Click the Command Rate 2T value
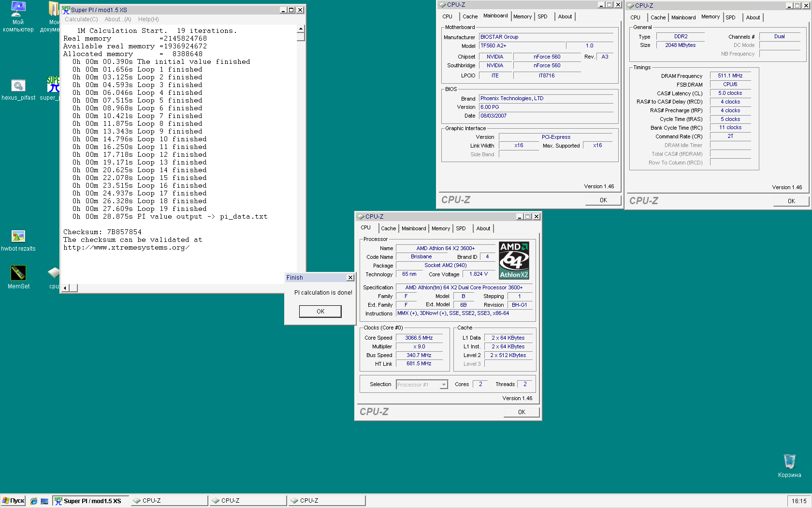 (x=730, y=136)
